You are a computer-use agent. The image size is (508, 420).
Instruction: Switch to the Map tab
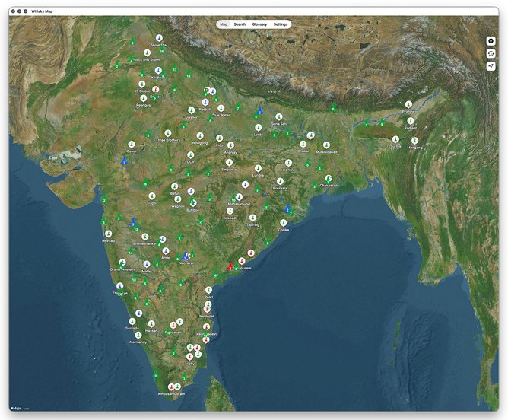pyautogui.click(x=224, y=24)
